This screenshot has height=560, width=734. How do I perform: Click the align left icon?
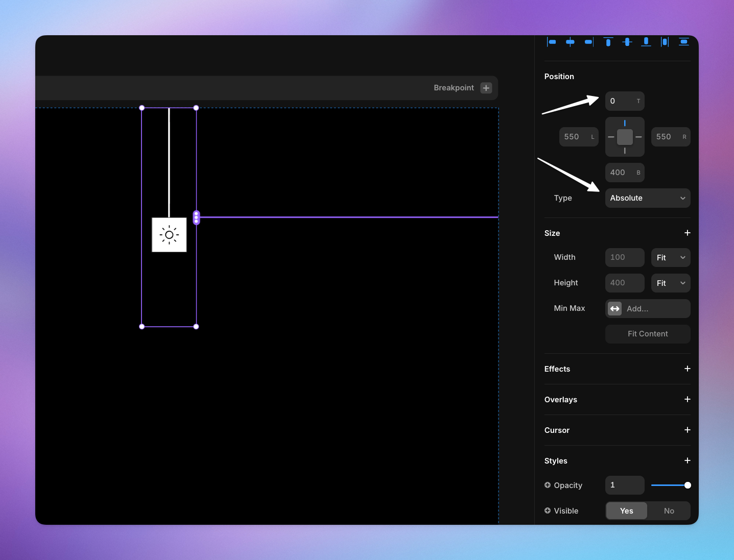(x=551, y=42)
